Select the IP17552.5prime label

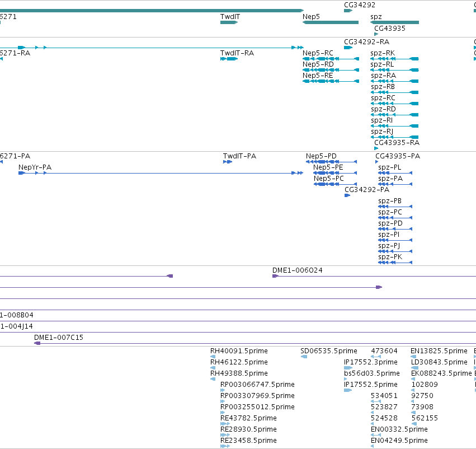(x=371, y=385)
